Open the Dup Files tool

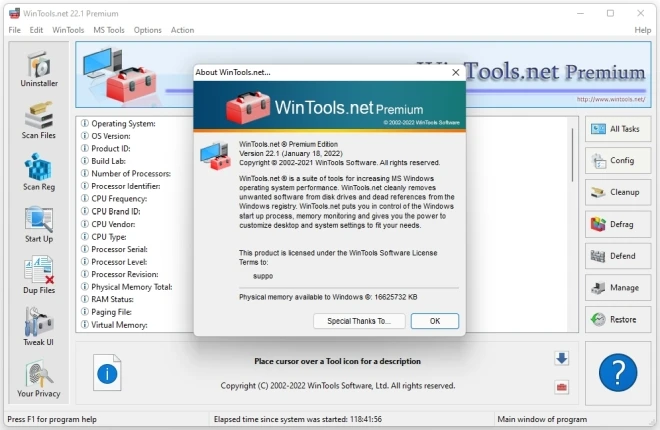click(39, 275)
